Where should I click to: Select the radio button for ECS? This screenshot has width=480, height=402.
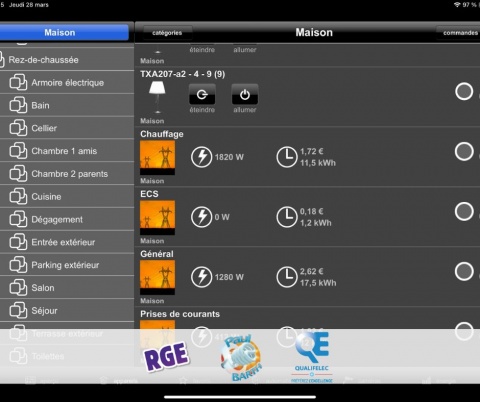click(x=464, y=211)
